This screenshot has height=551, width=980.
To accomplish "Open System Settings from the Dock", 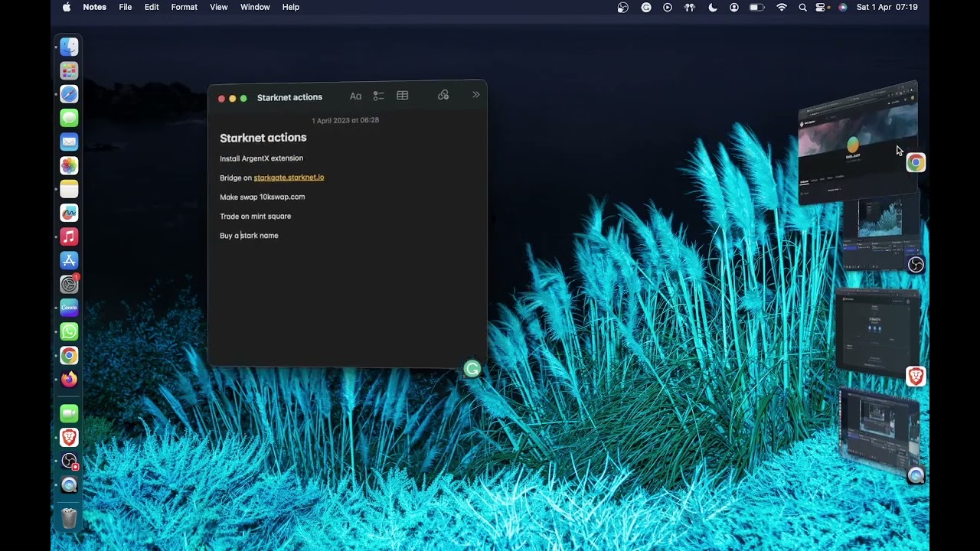I will pos(69,285).
